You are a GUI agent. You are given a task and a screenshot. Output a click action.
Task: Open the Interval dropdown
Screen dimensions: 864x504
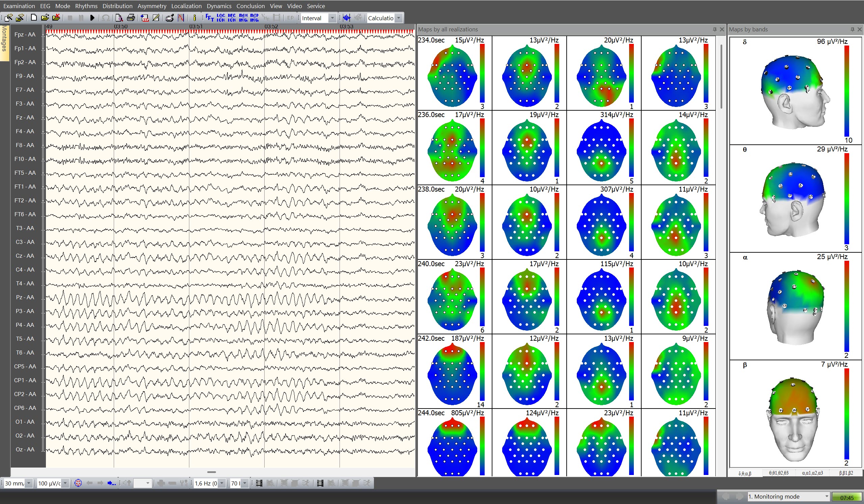pos(332,18)
